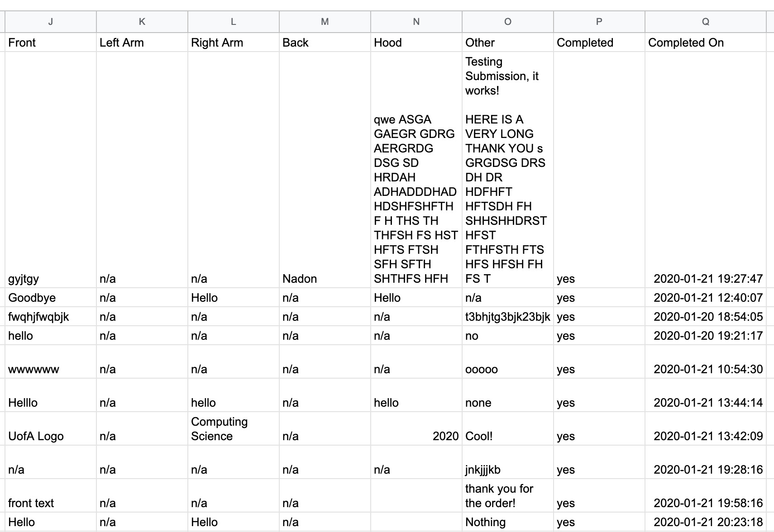
Task: Select the "UofA Logo" cell
Action: [x=50, y=436]
